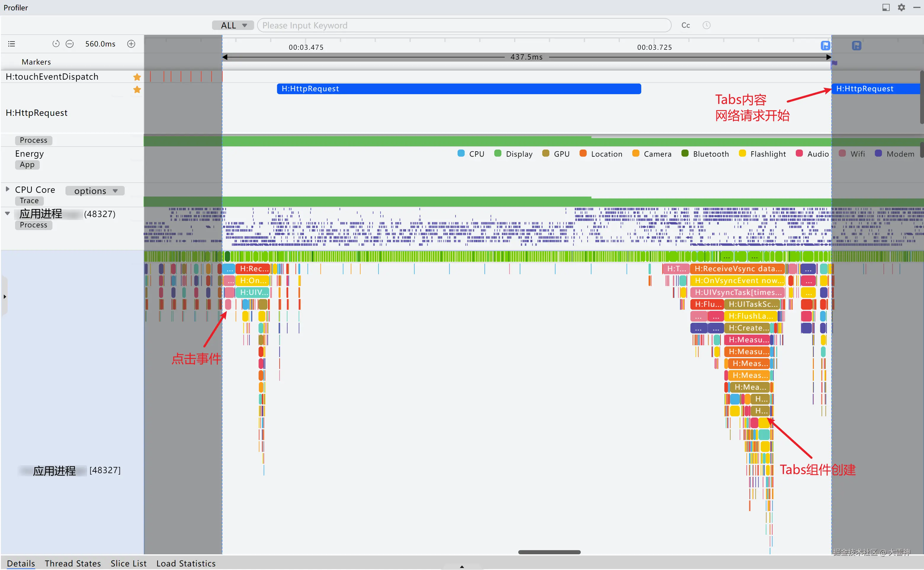Screen dimensions: 924x570
Task: Expand the CPU Core row
Action: [7, 189]
